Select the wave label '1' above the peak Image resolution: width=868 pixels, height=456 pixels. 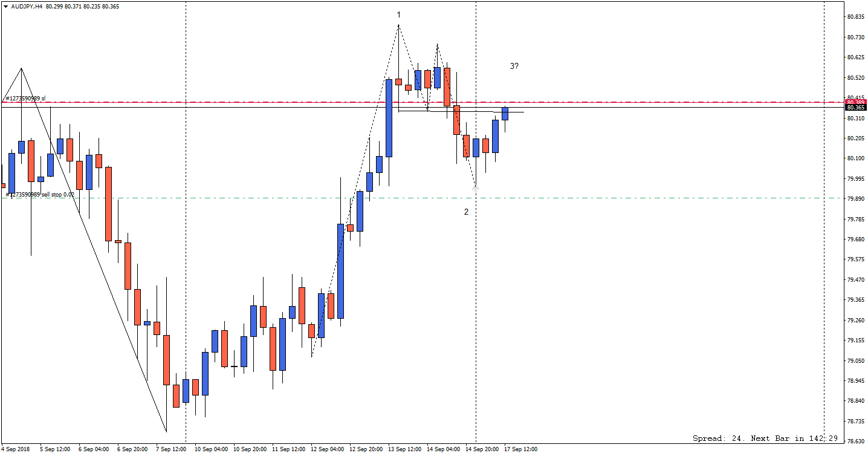tap(398, 15)
